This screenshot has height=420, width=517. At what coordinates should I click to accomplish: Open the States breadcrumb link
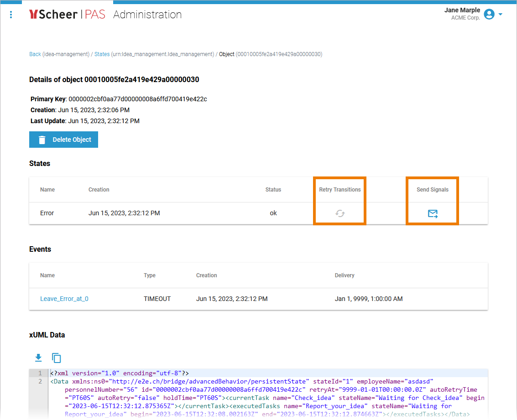[102, 54]
